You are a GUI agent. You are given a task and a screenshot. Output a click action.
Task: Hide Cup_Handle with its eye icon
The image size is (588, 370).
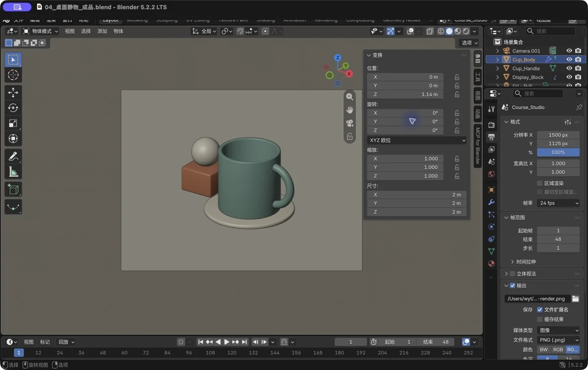coord(569,69)
